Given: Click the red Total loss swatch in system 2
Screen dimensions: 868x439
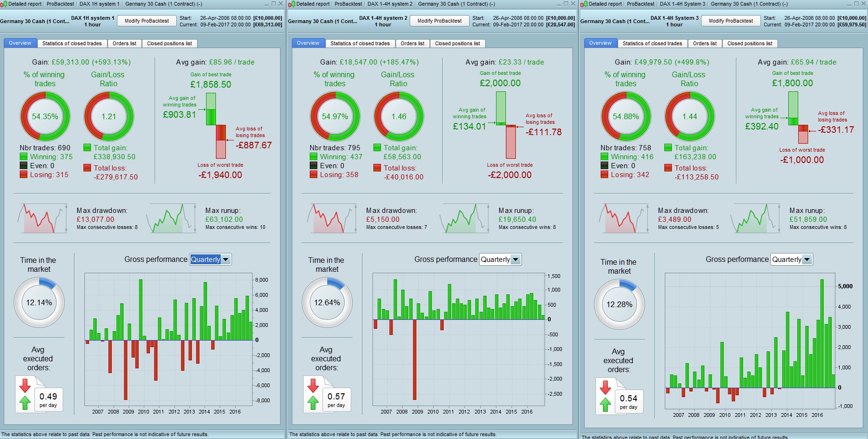Looking at the screenshot, I should (x=377, y=168).
